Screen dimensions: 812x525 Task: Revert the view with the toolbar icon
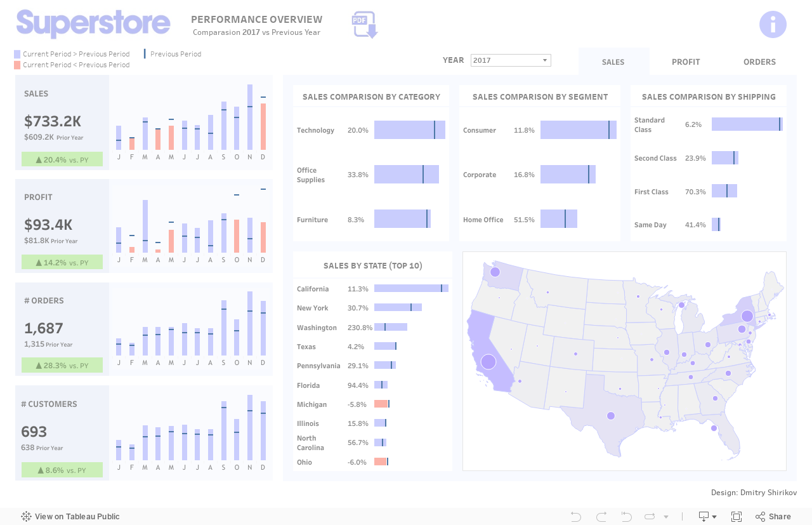tap(627, 517)
